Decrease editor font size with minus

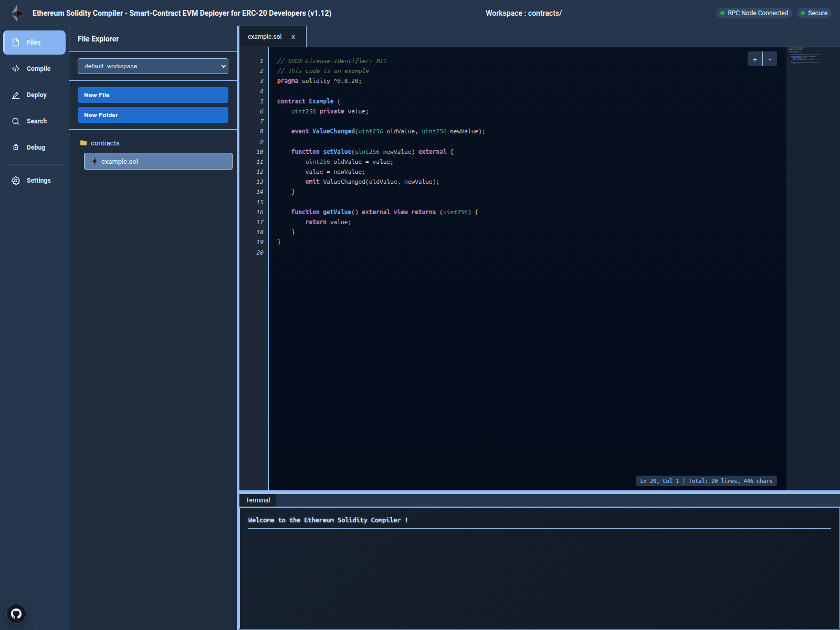[x=770, y=59]
